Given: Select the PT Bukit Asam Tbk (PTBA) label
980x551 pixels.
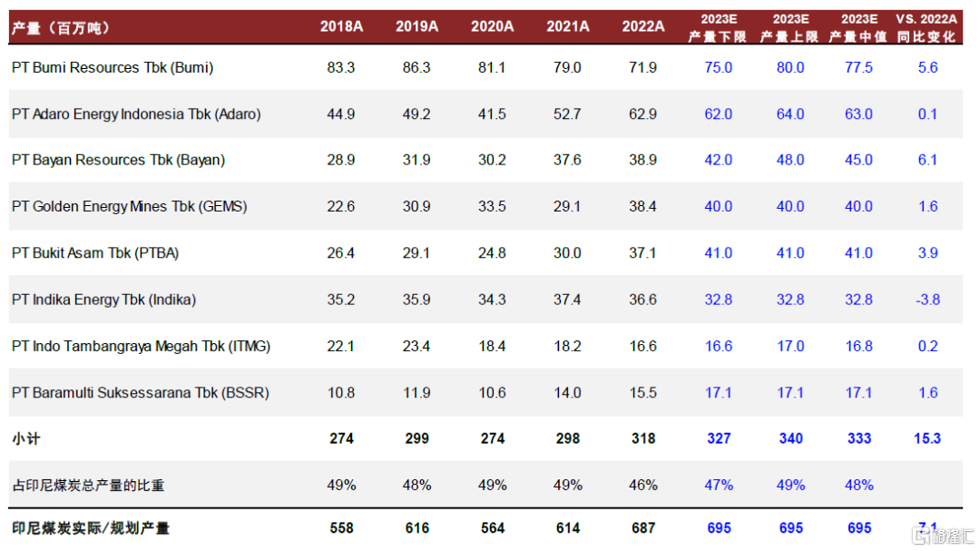Looking at the screenshot, I should click(x=95, y=253).
